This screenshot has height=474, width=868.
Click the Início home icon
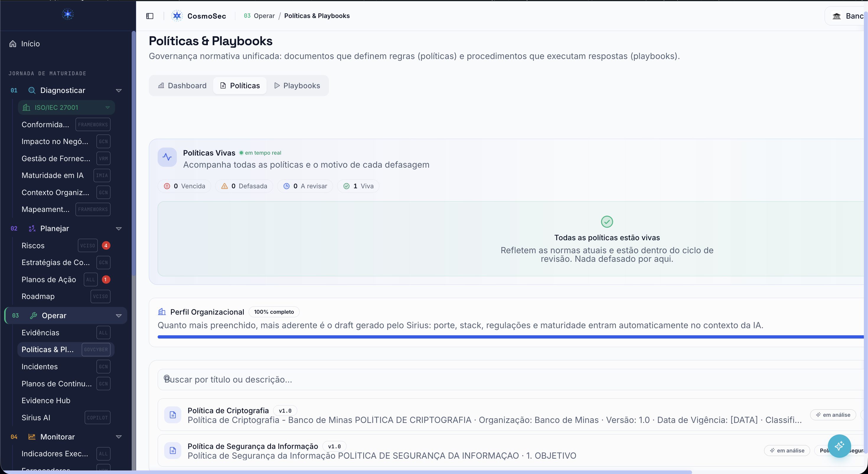[13, 44]
